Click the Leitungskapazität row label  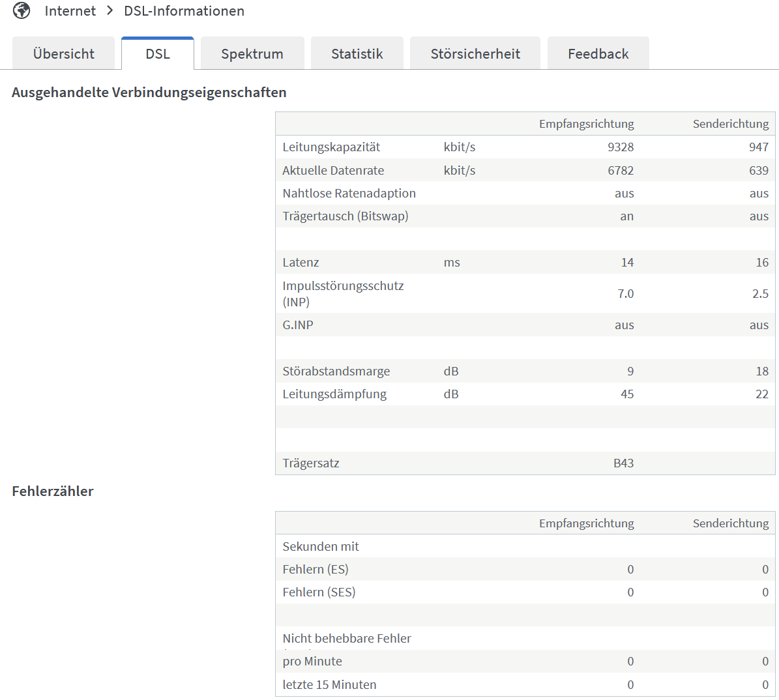pos(331,147)
